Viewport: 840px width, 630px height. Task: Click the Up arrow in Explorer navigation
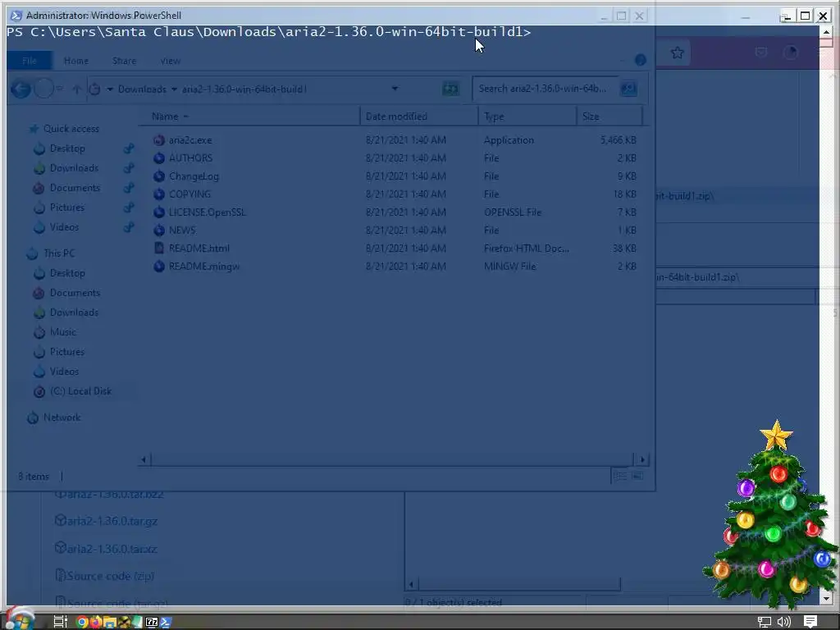click(76, 89)
